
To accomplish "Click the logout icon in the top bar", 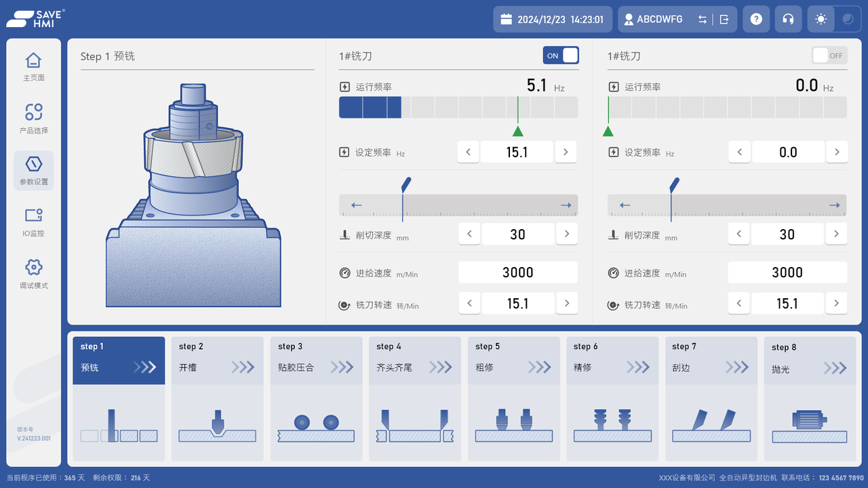I will [x=724, y=19].
